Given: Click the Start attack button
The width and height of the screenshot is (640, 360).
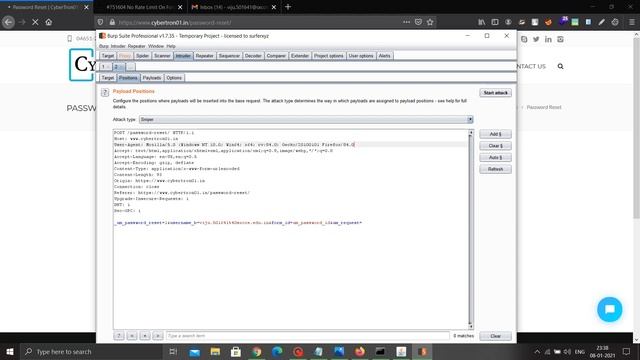Looking at the screenshot, I should [x=496, y=93].
